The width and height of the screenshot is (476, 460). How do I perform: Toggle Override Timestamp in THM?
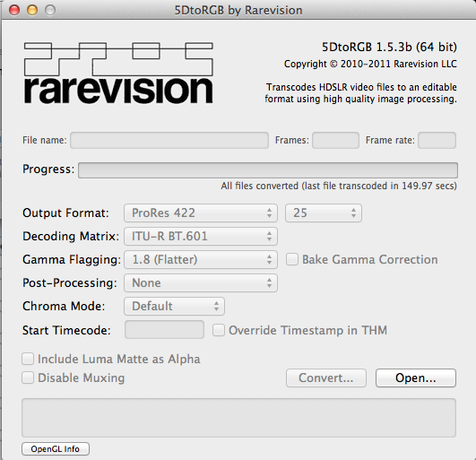[x=219, y=330]
